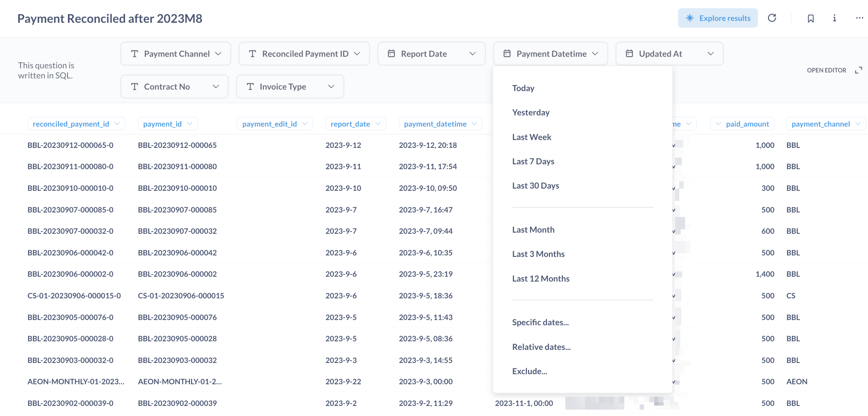The height and width of the screenshot is (416, 868).
Task: Choose Last Month from date menu
Action: pyautogui.click(x=533, y=230)
